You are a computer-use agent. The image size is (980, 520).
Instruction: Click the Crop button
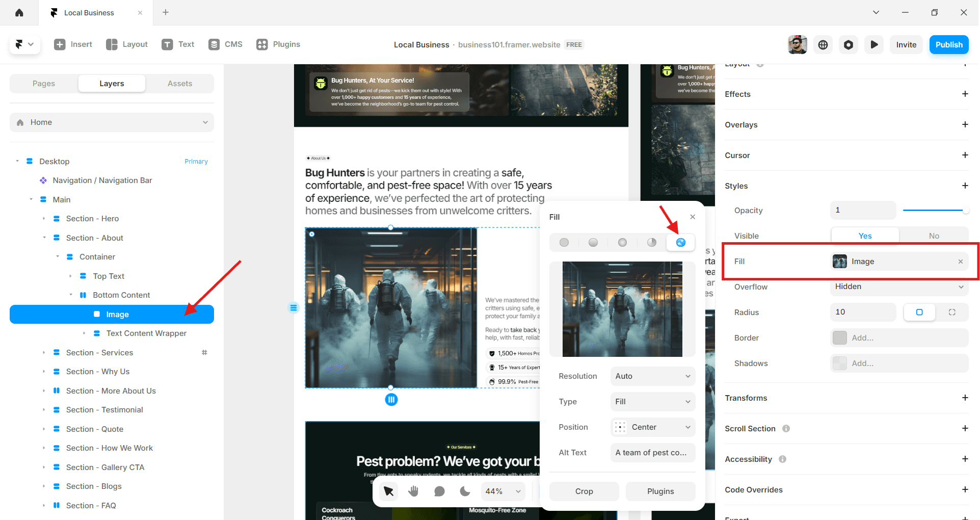point(584,491)
